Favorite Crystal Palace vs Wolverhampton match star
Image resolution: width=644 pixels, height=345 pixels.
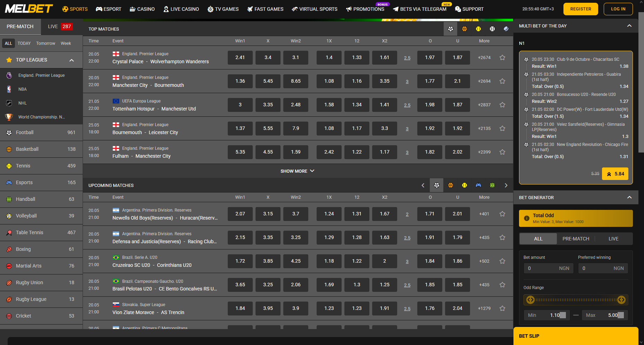point(502,57)
